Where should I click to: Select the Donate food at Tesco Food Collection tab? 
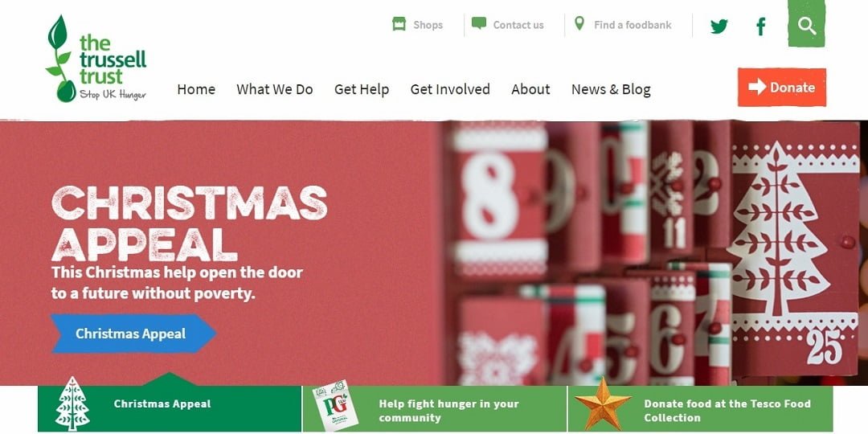click(700, 409)
